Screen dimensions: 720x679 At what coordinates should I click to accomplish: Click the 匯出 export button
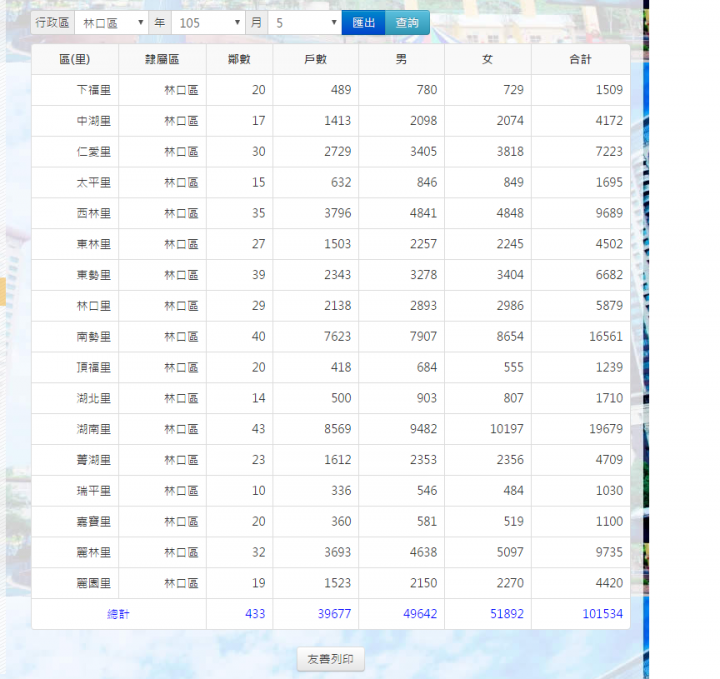click(x=364, y=23)
